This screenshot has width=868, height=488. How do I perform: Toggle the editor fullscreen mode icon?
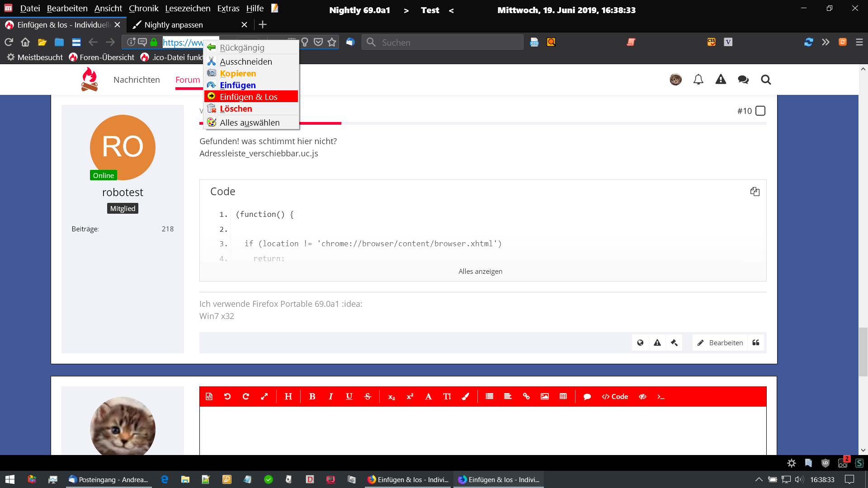point(264,396)
